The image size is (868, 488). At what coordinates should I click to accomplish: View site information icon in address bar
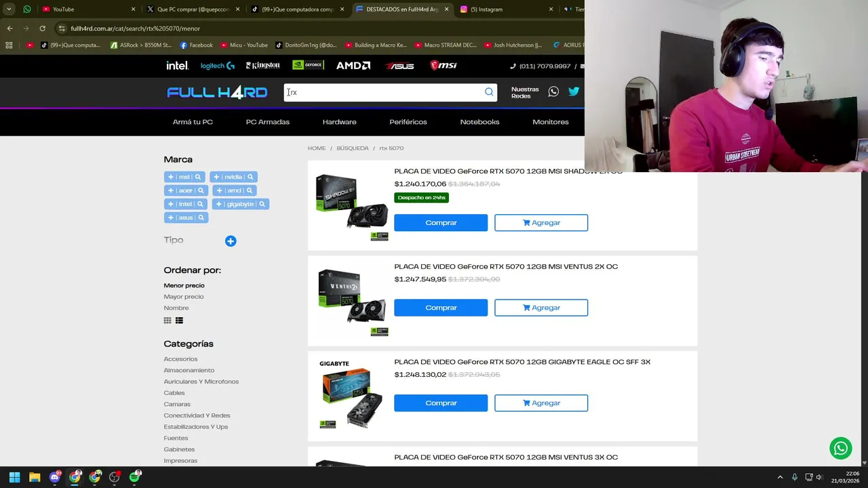pos(62,28)
